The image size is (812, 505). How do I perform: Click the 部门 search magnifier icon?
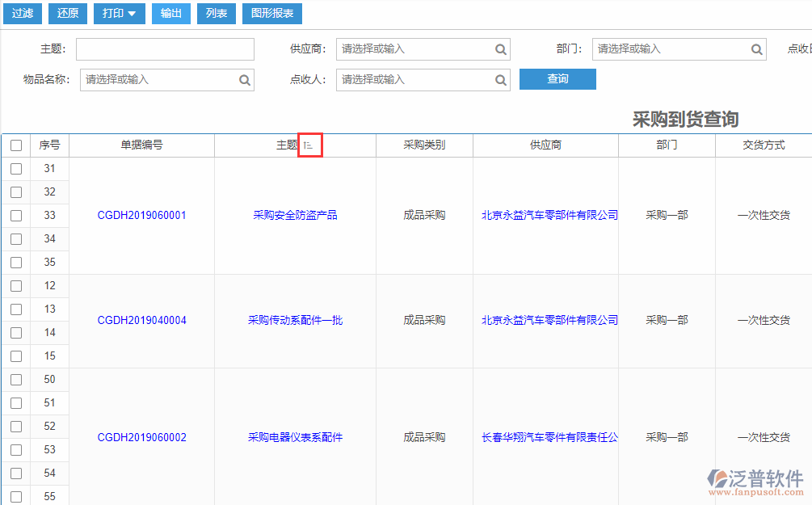click(x=755, y=48)
